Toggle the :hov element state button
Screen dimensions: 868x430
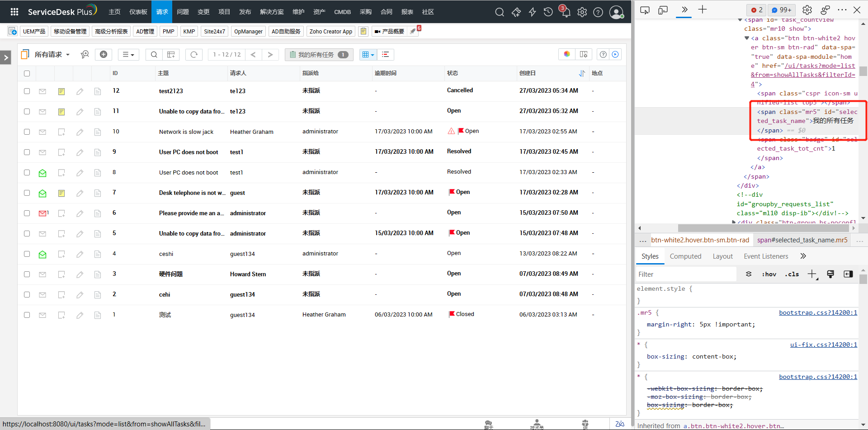769,274
